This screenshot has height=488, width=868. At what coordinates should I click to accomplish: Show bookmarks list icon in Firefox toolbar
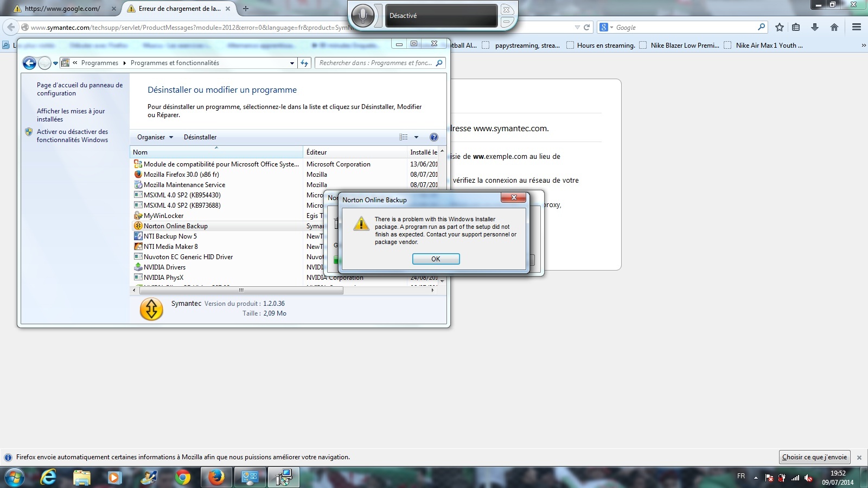(796, 27)
